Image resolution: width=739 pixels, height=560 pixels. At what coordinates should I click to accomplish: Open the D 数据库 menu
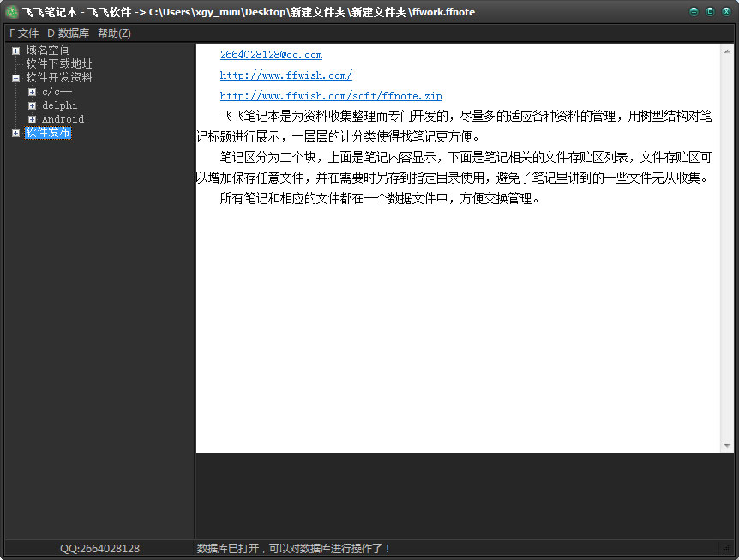pos(69,33)
